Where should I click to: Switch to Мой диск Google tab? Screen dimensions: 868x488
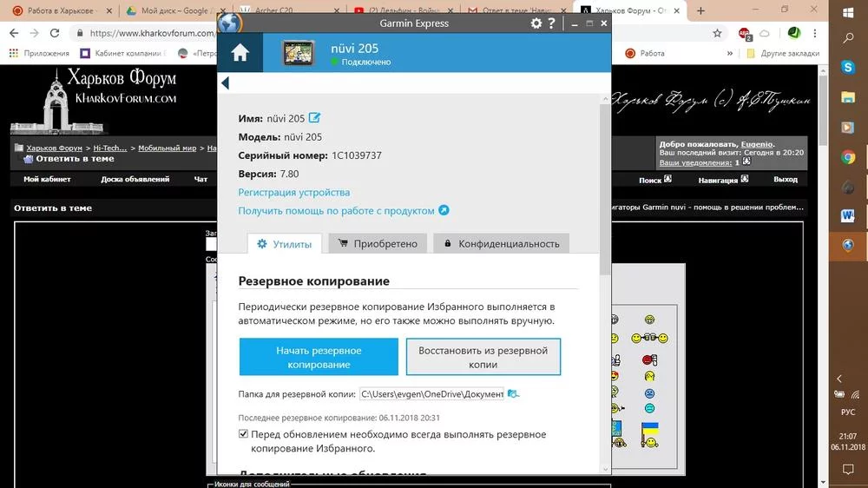174,10
